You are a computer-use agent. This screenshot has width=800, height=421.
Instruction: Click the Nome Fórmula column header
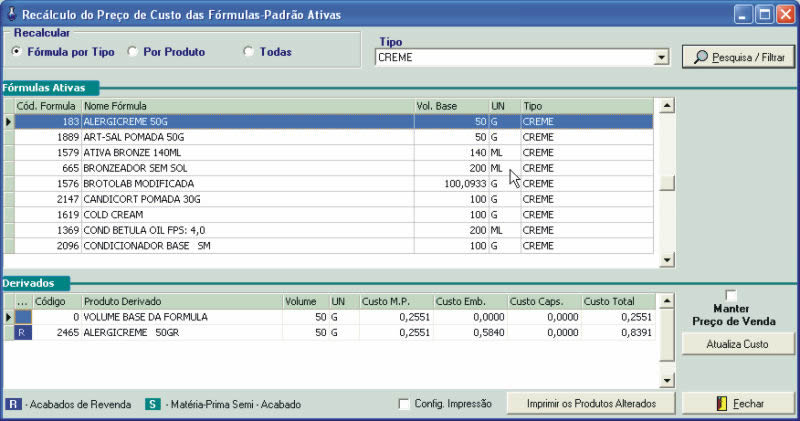click(x=248, y=106)
